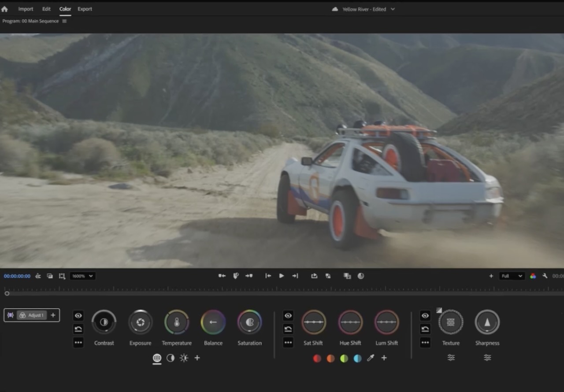
Task: Toggle visibility of the Texture and Sharpness group
Action: tap(425, 315)
